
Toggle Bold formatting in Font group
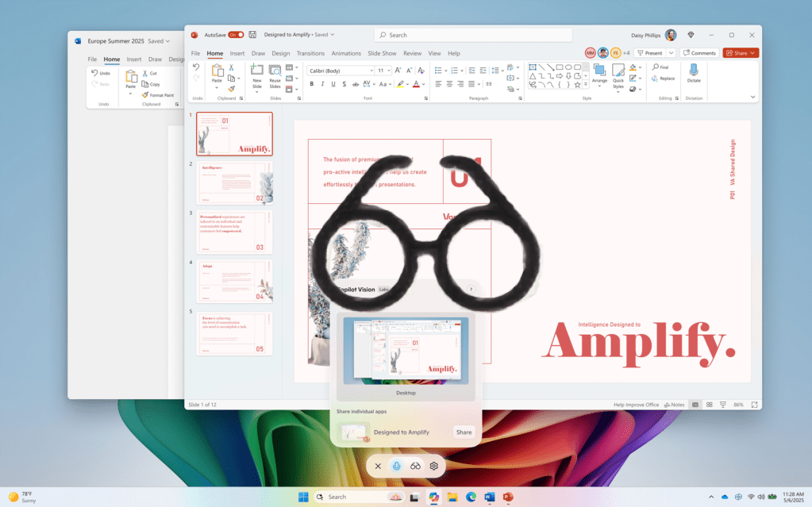pyautogui.click(x=312, y=84)
